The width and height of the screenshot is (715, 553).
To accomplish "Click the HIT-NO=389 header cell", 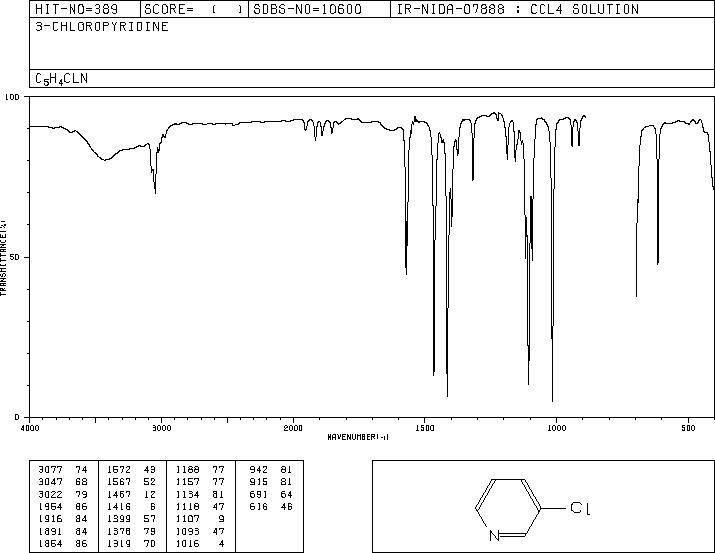I will 85,9.
